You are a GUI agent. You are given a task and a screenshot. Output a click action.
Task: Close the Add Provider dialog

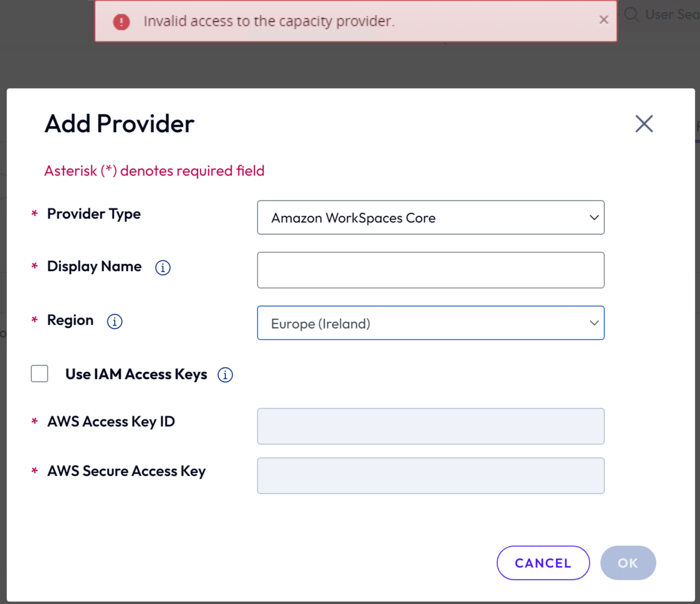(x=644, y=124)
